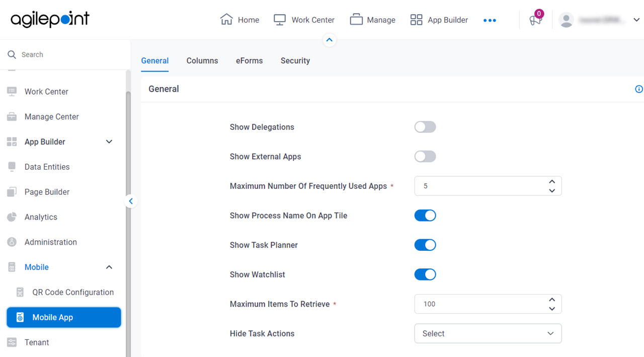This screenshot has height=357, width=644.
Task: Click the Manage Center sidebar icon
Action: (x=12, y=117)
